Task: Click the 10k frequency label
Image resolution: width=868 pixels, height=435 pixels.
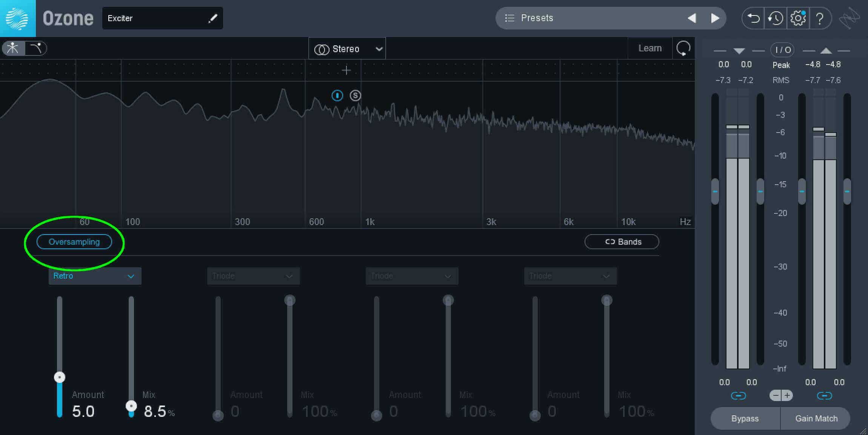Action: [628, 222]
